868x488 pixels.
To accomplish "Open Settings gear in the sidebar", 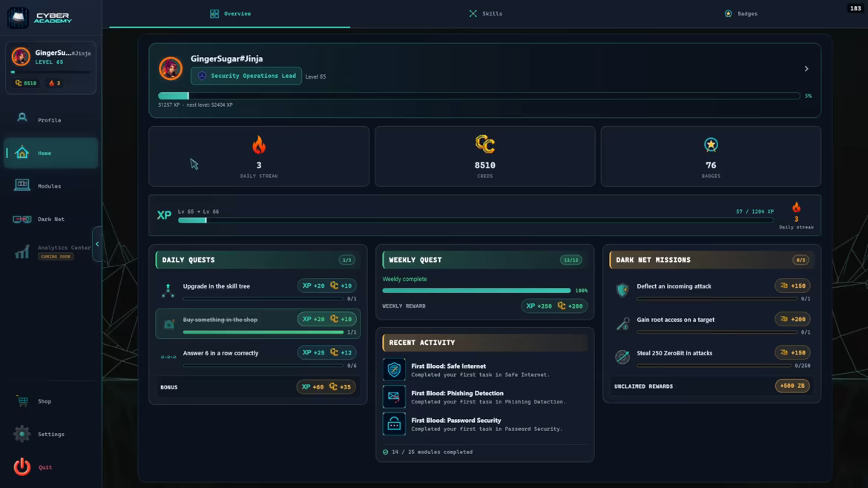I will 22,435.
